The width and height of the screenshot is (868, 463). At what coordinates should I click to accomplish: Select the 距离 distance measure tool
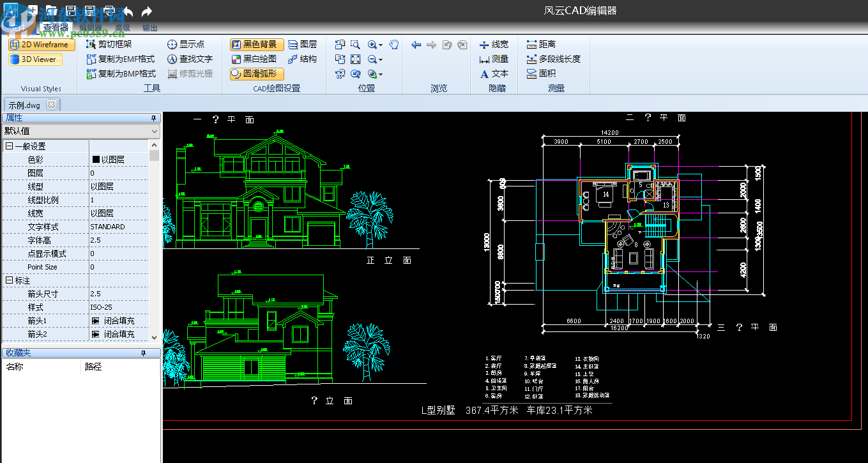[541, 44]
